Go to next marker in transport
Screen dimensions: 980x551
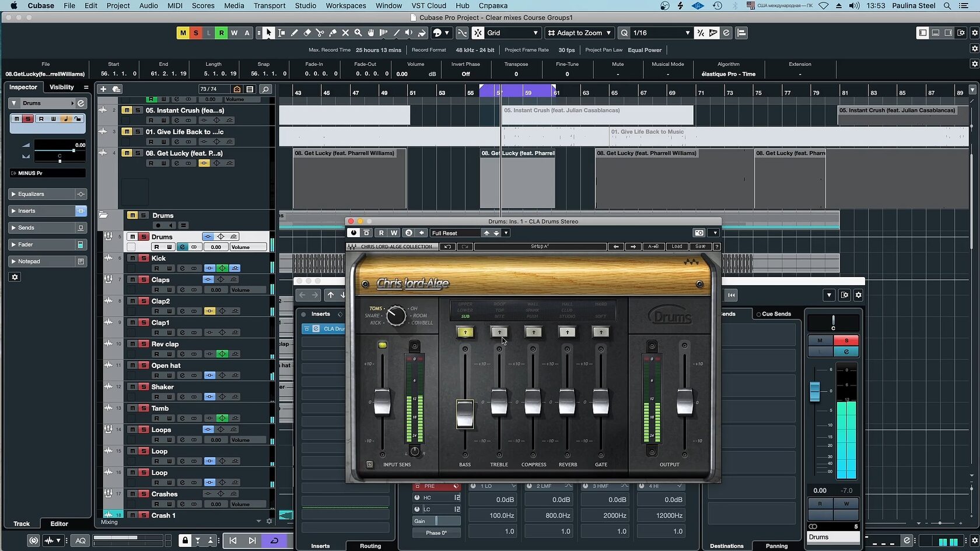click(x=252, y=541)
